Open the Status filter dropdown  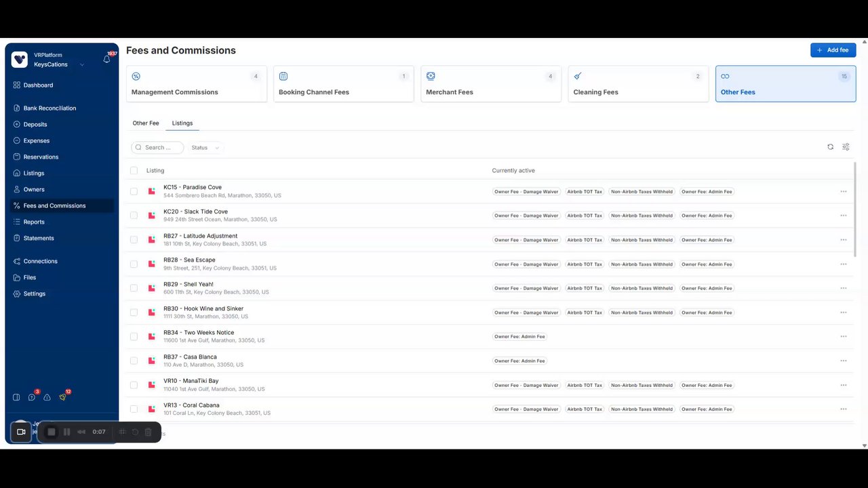(x=205, y=148)
